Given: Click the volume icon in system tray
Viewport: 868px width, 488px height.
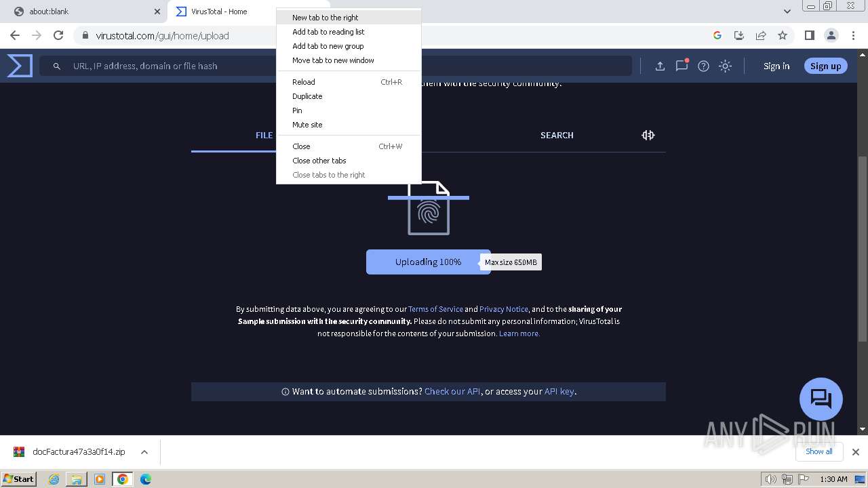Looking at the screenshot, I should coord(771,479).
